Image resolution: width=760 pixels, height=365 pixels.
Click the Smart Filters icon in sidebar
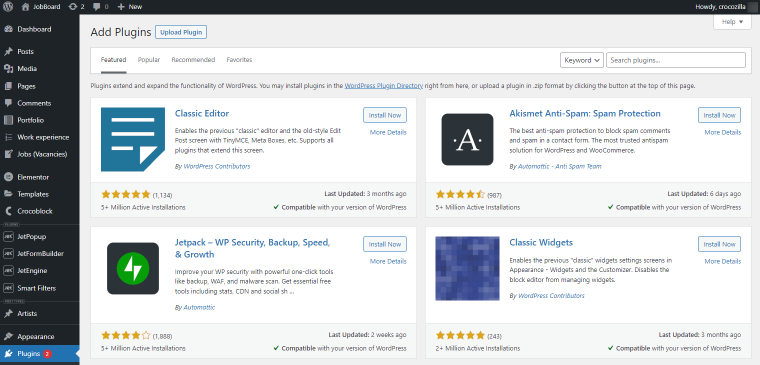tap(8, 288)
